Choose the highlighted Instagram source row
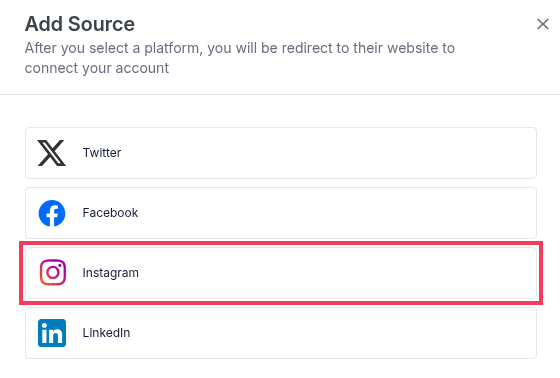Viewport: 560px width, 378px height. point(281,273)
